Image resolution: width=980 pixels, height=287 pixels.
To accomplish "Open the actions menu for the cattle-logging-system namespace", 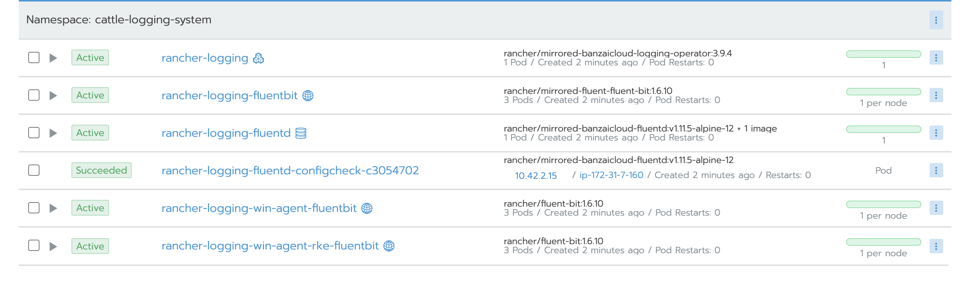I will point(936,21).
